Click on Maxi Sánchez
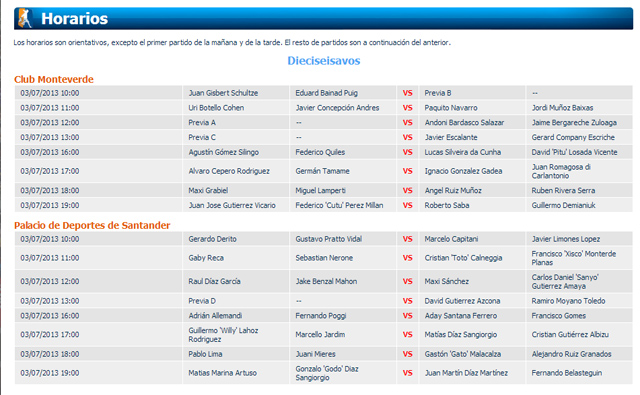 point(447,282)
